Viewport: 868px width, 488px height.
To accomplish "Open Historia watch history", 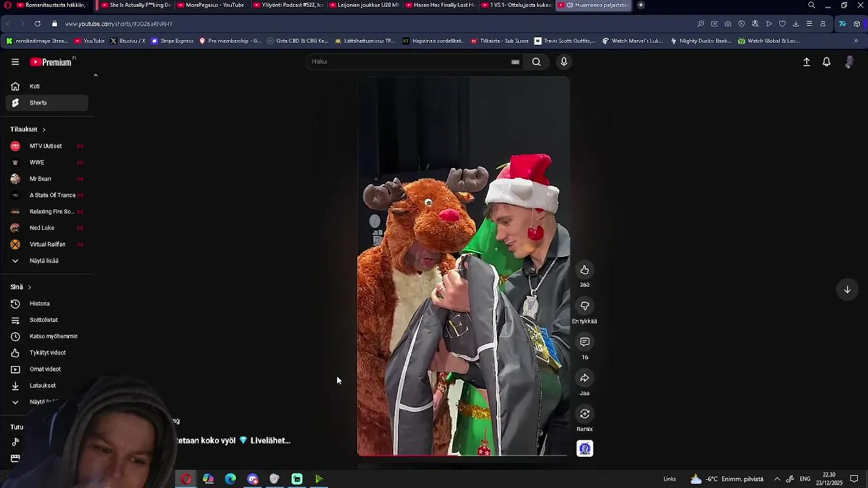I will [47, 303].
